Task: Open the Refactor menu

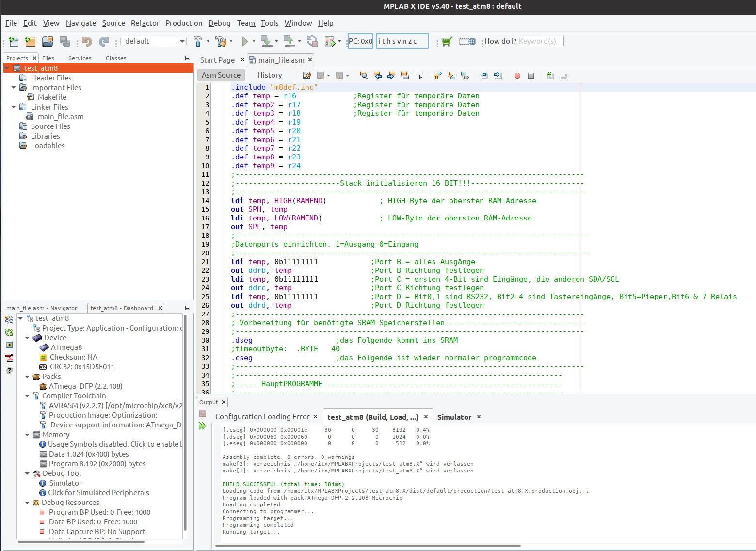Action: click(x=145, y=23)
